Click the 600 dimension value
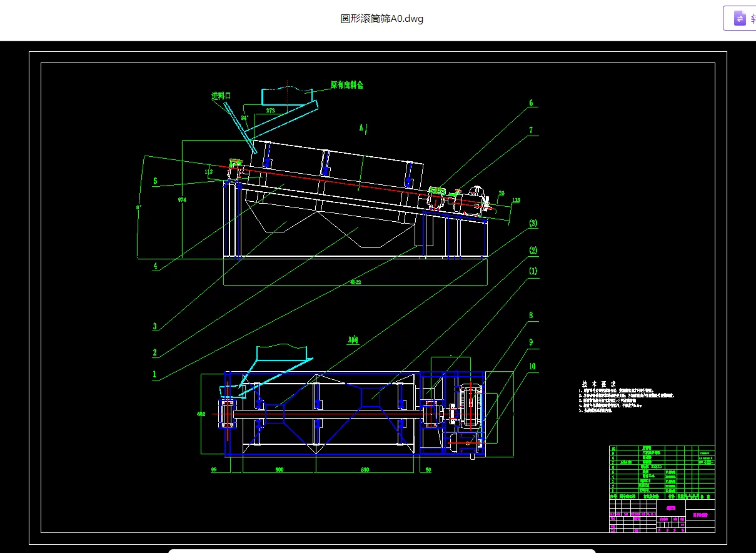This screenshot has height=553, width=756. pyautogui.click(x=279, y=469)
